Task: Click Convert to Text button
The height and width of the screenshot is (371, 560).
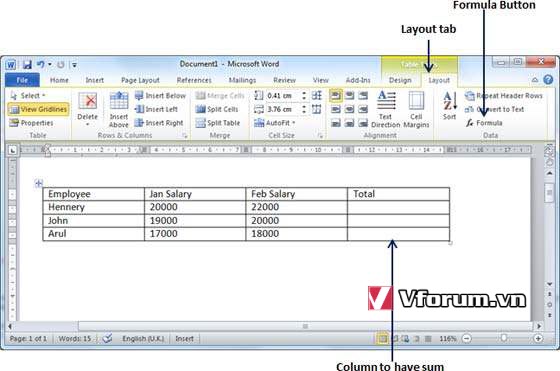Action: (494, 109)
